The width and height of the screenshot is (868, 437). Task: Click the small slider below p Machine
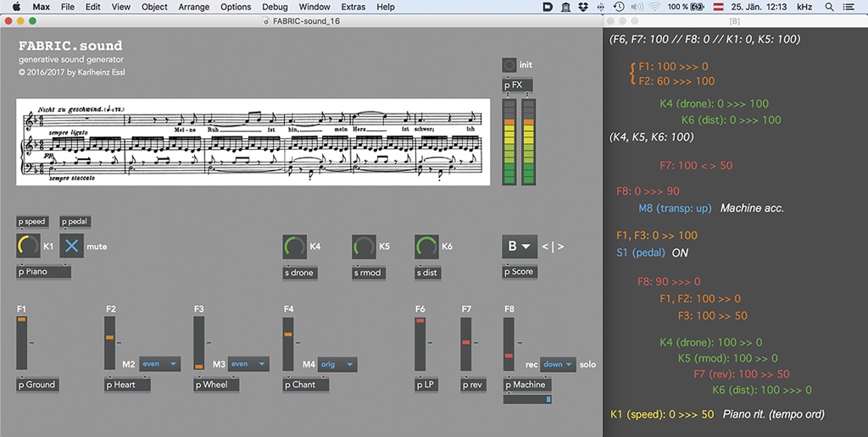point(527,399)
